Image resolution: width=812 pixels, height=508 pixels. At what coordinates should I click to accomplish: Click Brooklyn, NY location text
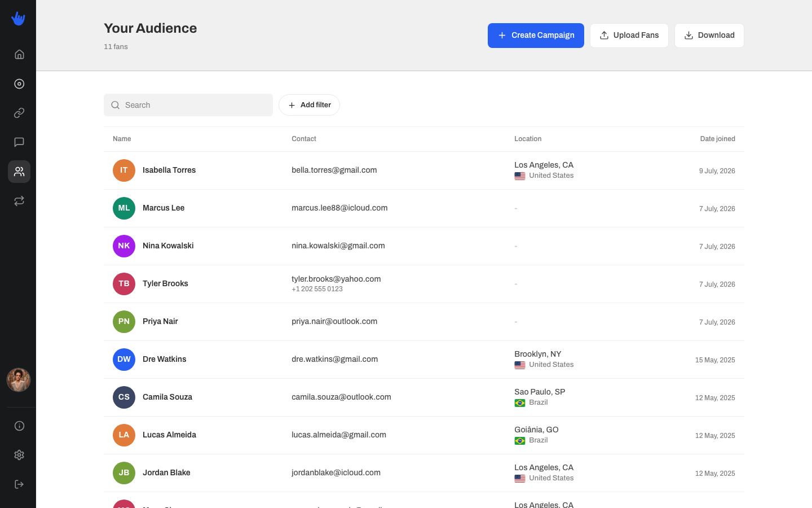coord(538,354)
